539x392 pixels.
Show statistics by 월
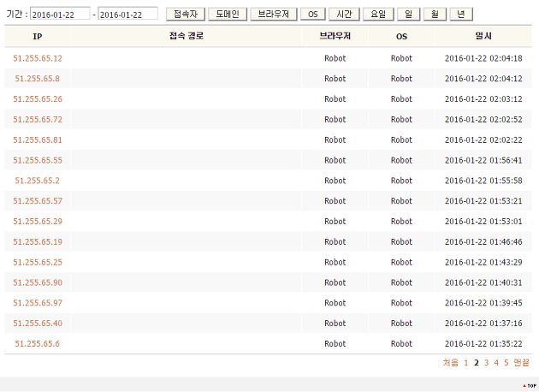[x=435, y=14]
